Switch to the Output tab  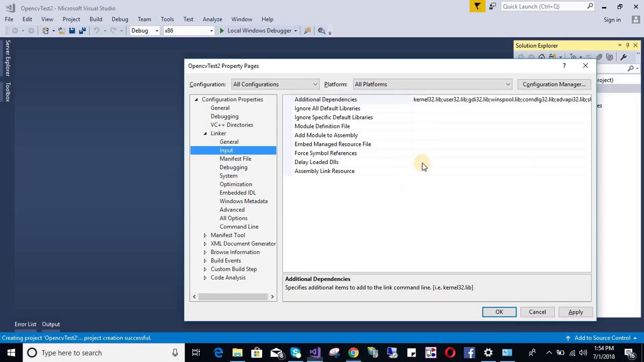tap(51, 324)
